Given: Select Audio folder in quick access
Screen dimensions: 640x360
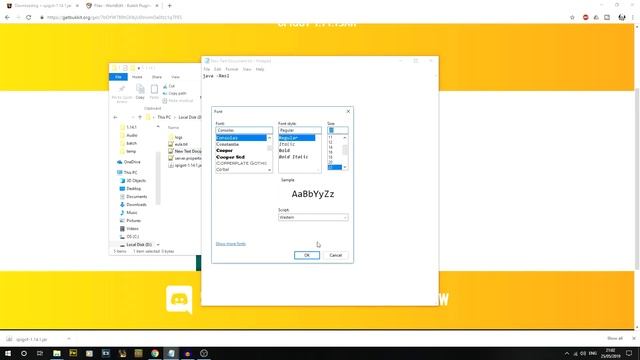Looking at the screenshot, I should [129, 135].
